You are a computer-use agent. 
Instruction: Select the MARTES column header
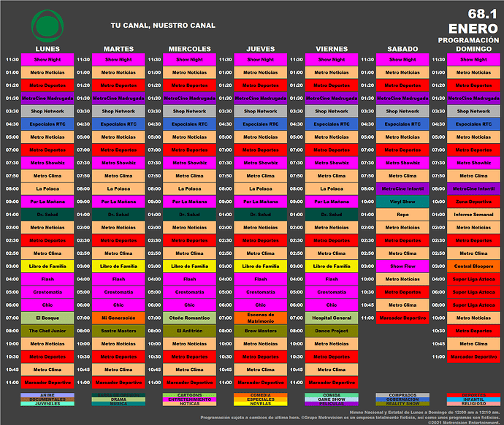[x=118, y=49]
